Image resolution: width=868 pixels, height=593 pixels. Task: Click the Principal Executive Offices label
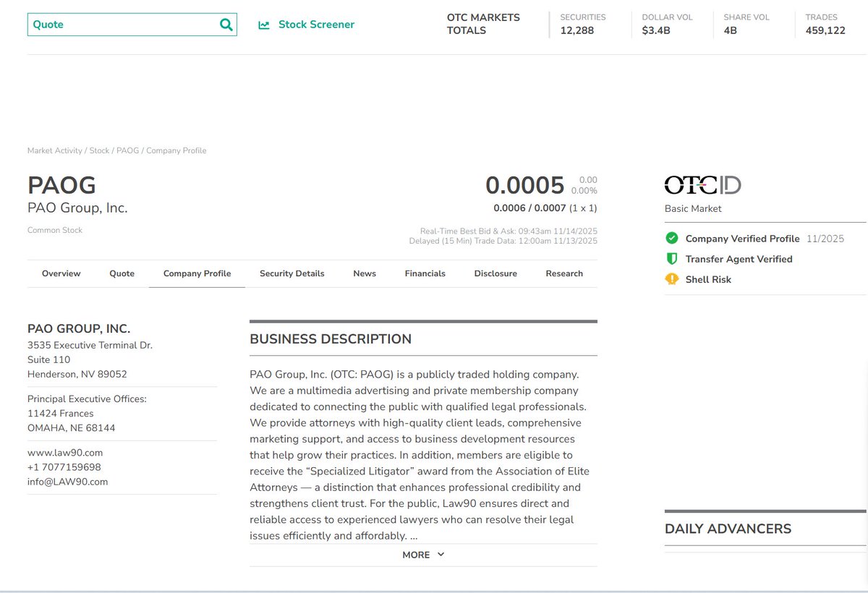tap(87, 398)
